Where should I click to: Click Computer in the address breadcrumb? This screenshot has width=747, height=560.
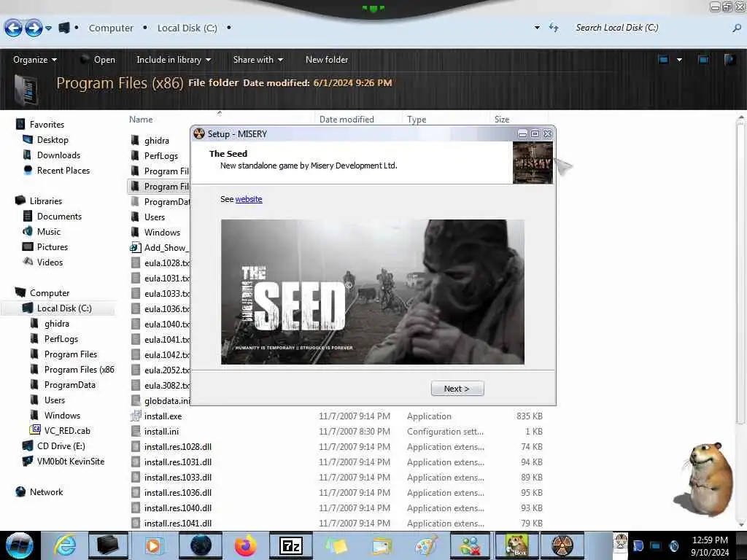point(111,28)
